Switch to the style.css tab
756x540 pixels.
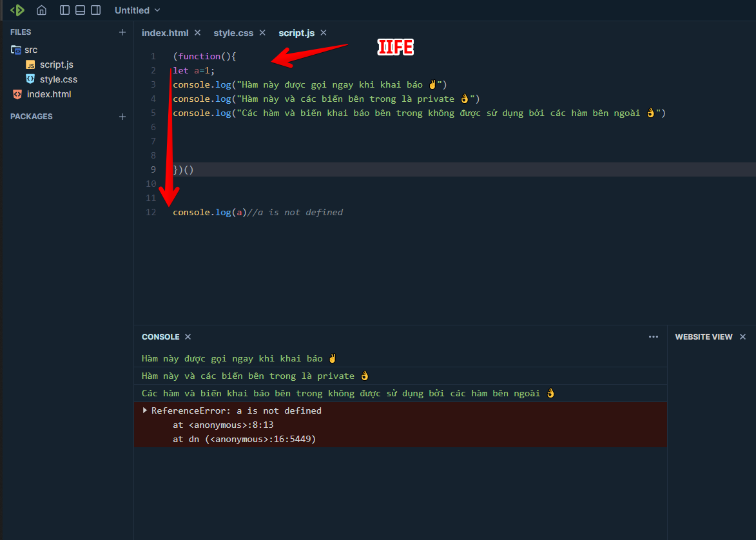pos(233,32)
